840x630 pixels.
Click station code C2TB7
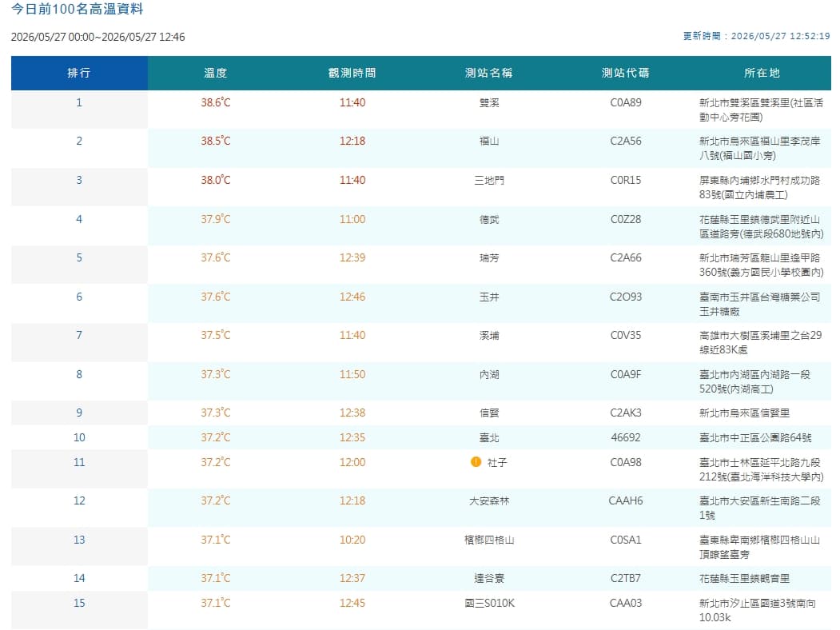626,579
